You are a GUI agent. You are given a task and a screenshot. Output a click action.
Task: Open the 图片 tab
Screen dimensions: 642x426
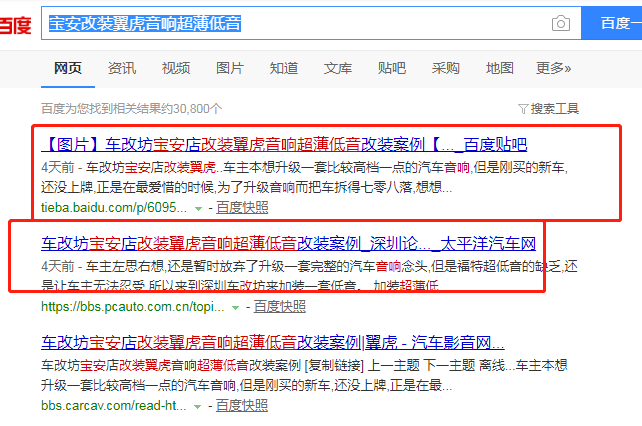pyautogui.click(x=230, y=68)
